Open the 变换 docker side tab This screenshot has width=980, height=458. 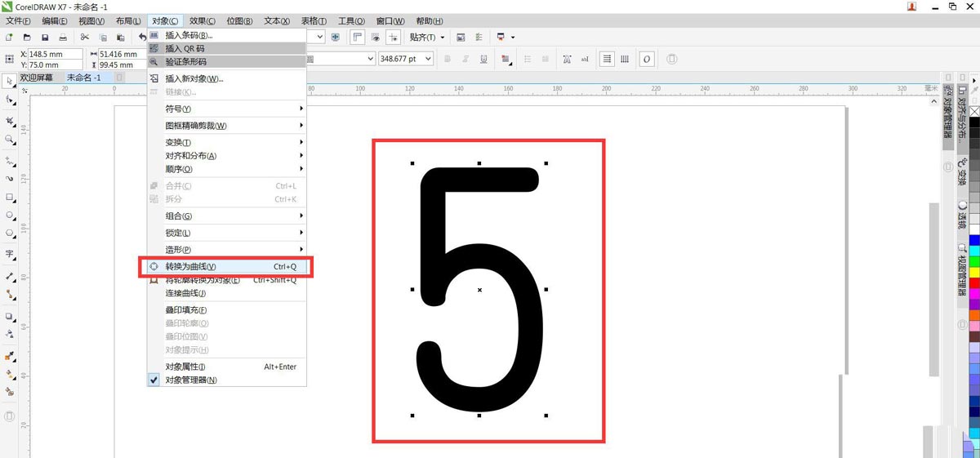point(962,173)
